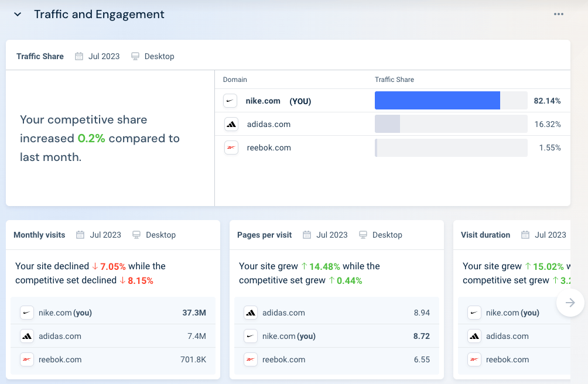The image size is (588, 384).
Task: Collapse the Traffic and Engagement section
Action: point(18,15)
